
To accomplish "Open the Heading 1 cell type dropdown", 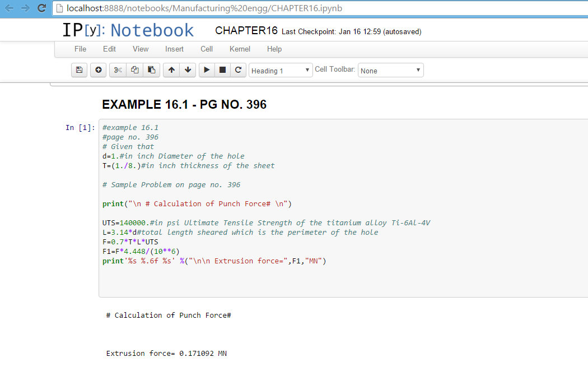I will (x=281, y=71).
